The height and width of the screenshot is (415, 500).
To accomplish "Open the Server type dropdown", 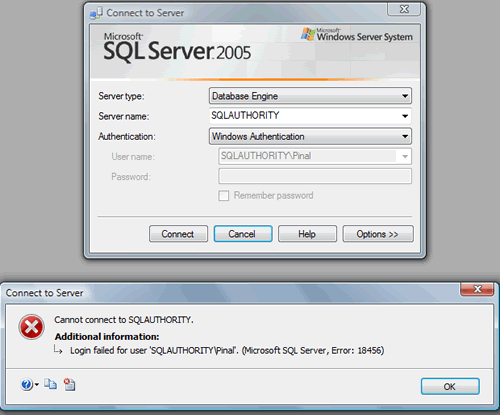I will (x=310, y=96).
